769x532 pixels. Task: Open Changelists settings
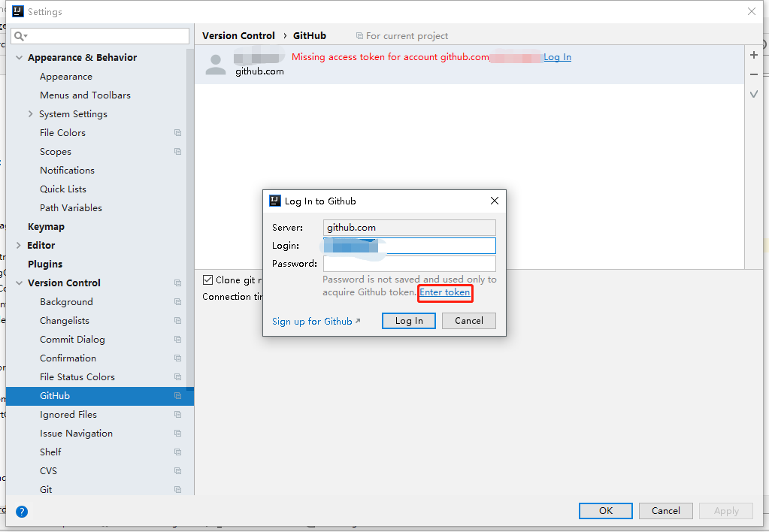click(x=65, y=321)
